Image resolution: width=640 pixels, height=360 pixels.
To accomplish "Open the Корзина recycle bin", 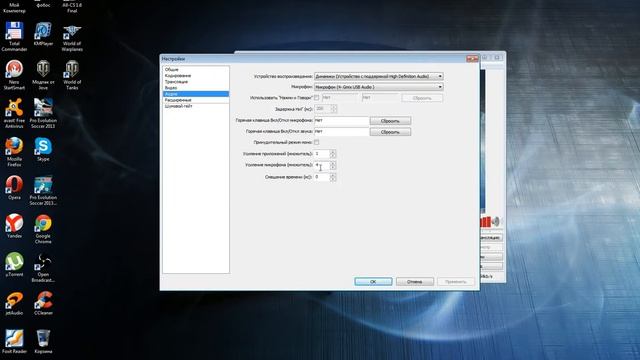I will tap(43, 342).
